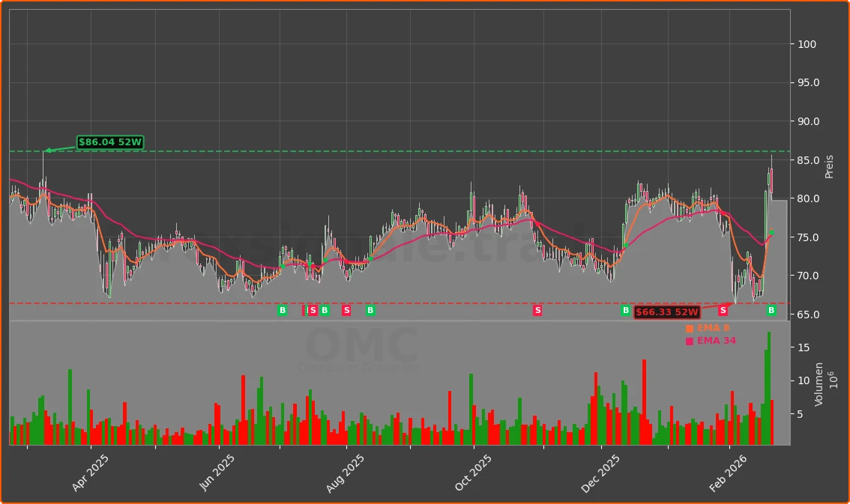
Task: Click the orange EMA 8 legend square
Action: [689, 327]
